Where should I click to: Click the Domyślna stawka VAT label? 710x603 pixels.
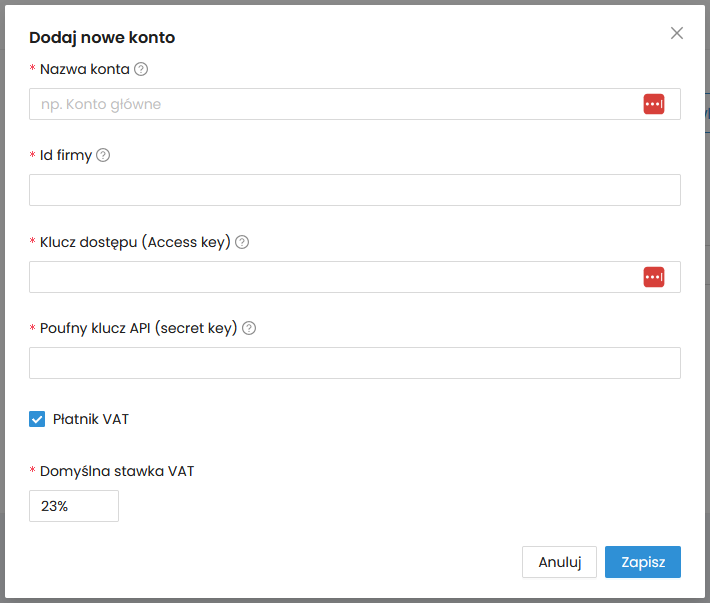116,471
